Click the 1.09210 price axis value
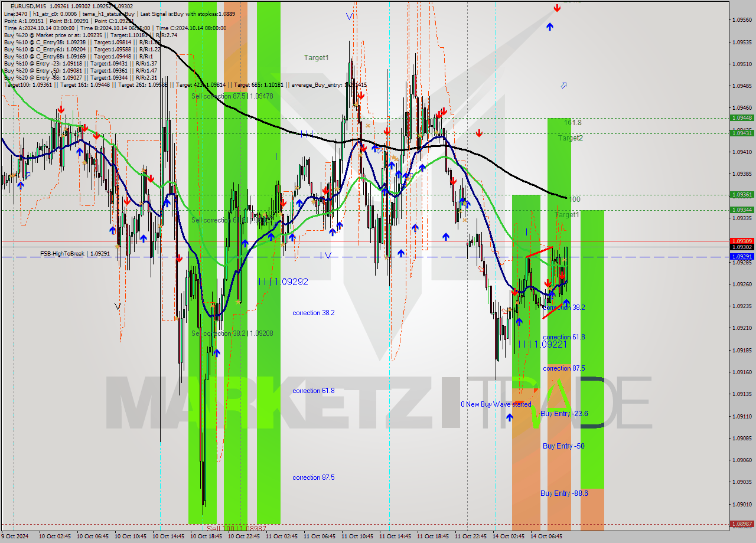The height and width of the screenshot is (543, 756). 742,328
